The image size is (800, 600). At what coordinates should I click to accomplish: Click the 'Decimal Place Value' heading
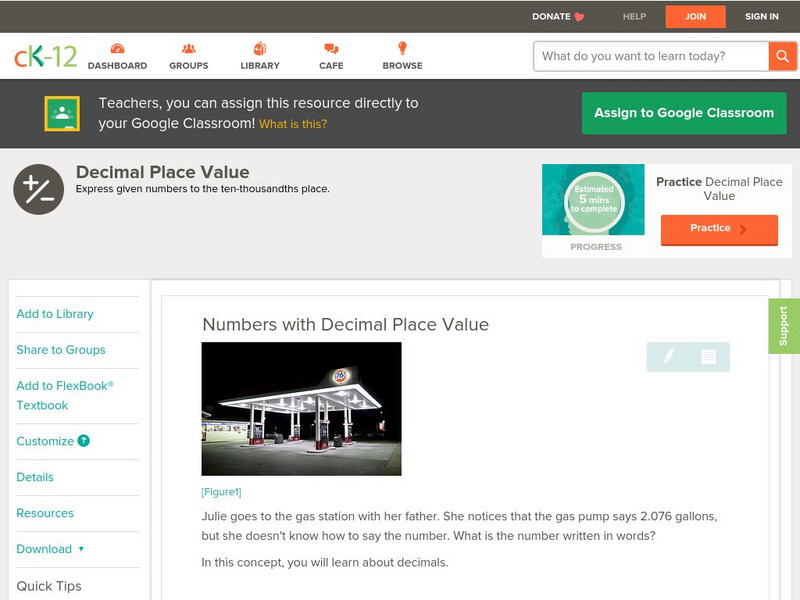click(163, 172)
